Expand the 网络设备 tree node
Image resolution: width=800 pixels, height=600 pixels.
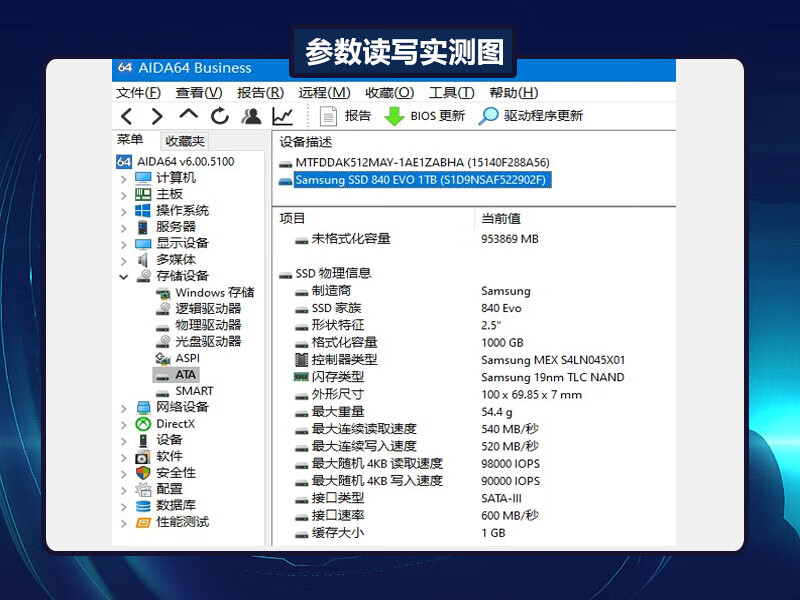click(123, 408)
